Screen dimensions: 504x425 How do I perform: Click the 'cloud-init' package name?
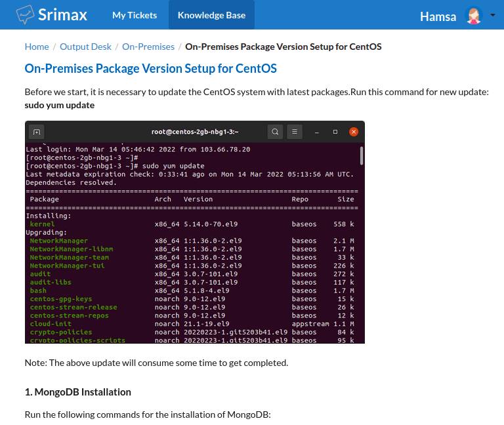pyautogui.click(x=51, y=324)
